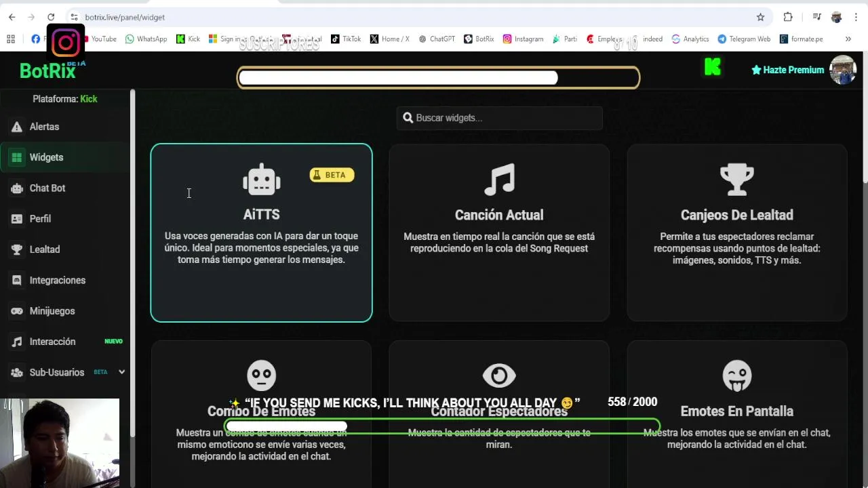Click the Sub-Usuarios people icon
Screen dimensions: 868x488
[17, 372]
